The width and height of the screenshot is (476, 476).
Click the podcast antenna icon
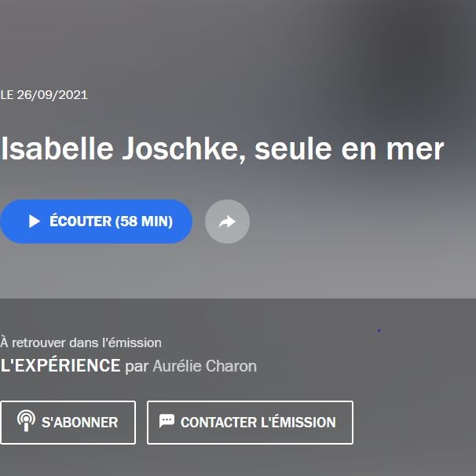click(26, 420)
